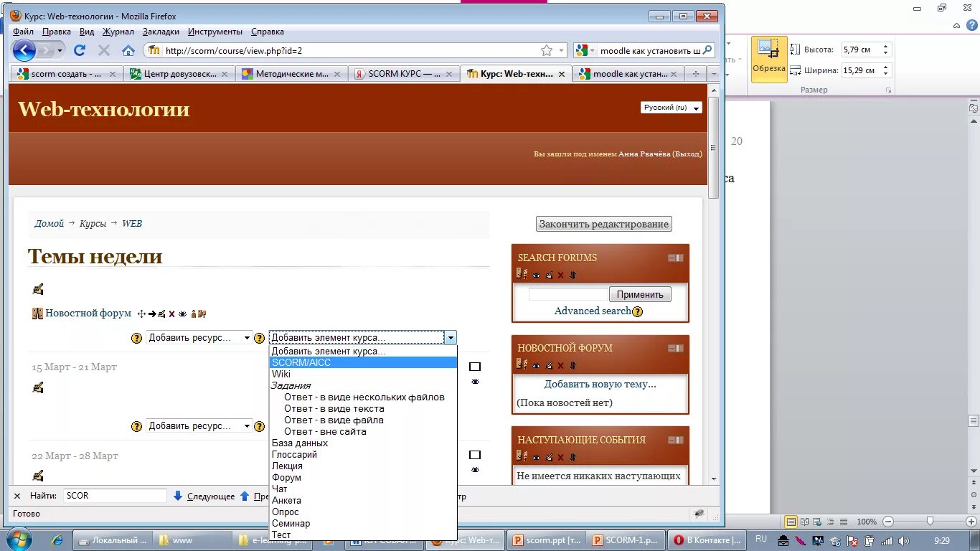Edit summary of 15 Март - 21 Март week
Image resolution: width=980 pixels, height=551 pixels.
[x=38, y=387]
